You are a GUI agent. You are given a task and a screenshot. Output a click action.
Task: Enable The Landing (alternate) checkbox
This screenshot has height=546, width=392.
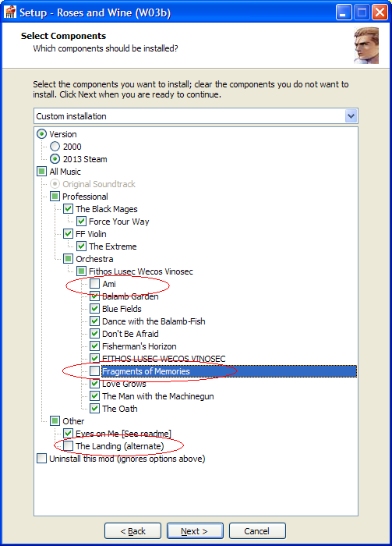pyautogui.click(x=68, y=446)
